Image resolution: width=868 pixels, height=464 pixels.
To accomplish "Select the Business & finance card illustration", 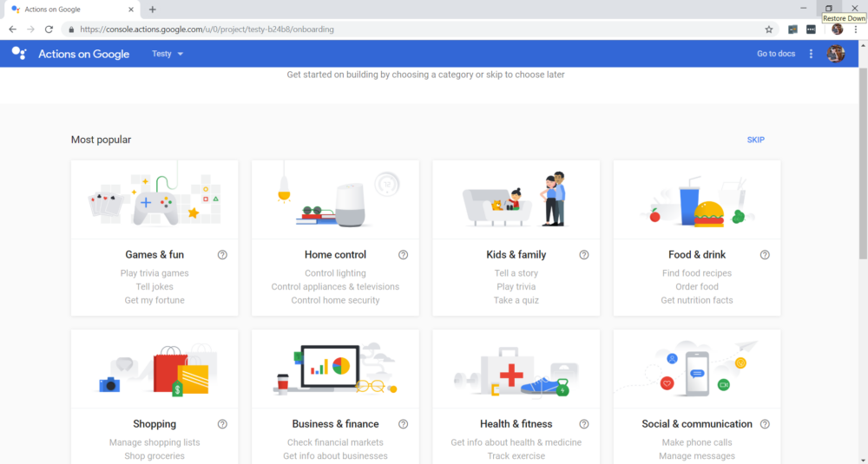I will coord(335,369).
